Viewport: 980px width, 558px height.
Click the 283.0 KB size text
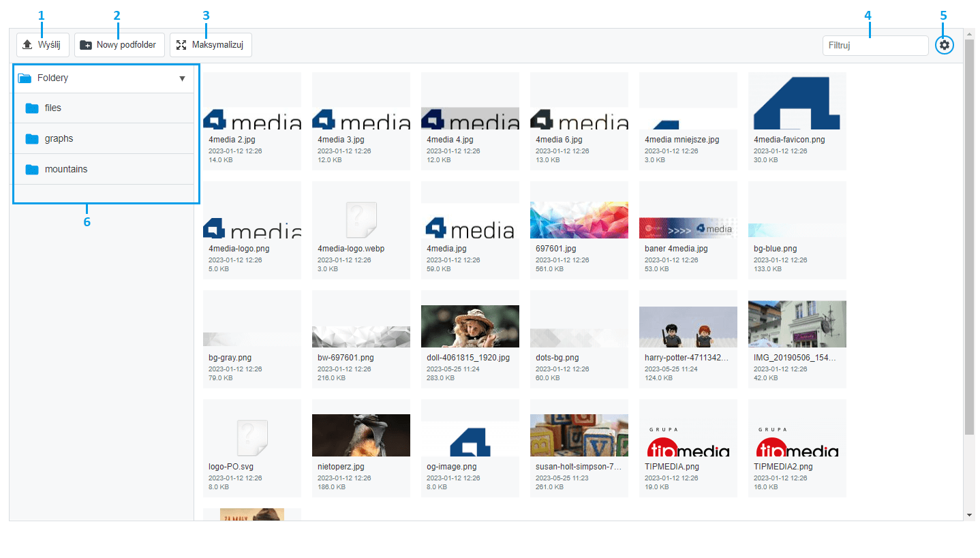tap(439, 378)
